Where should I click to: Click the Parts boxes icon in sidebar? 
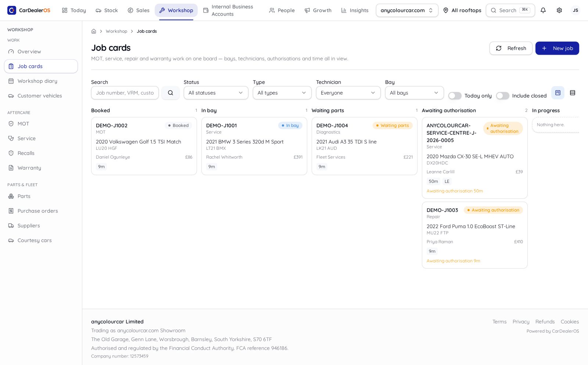[11, 196]
